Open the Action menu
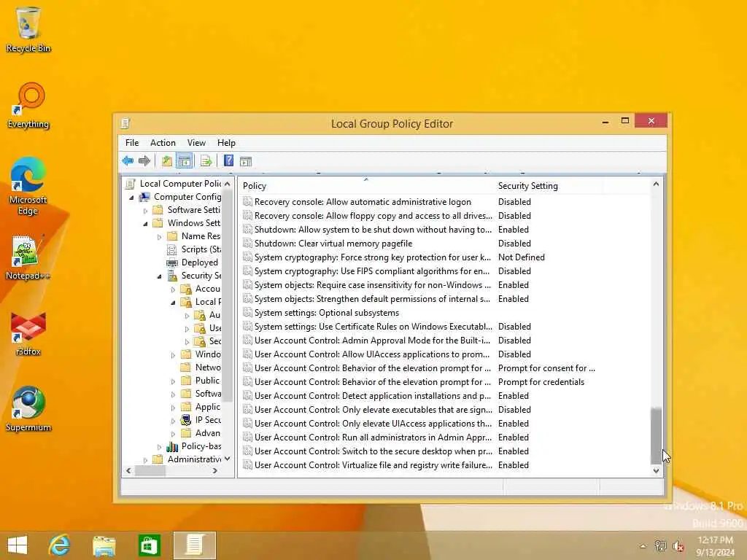The width and height of the screenshot is (747, 560). point(163,143)
